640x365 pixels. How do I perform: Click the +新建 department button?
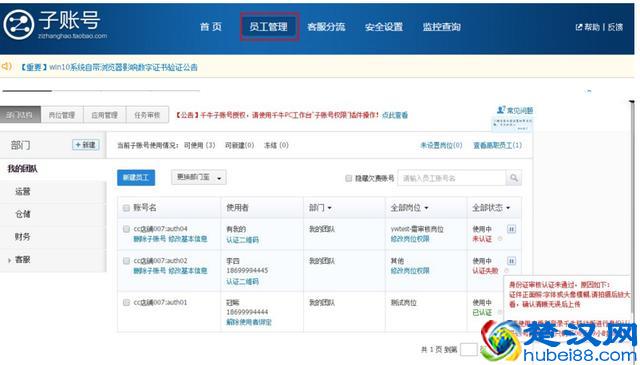tap(86, 145)
